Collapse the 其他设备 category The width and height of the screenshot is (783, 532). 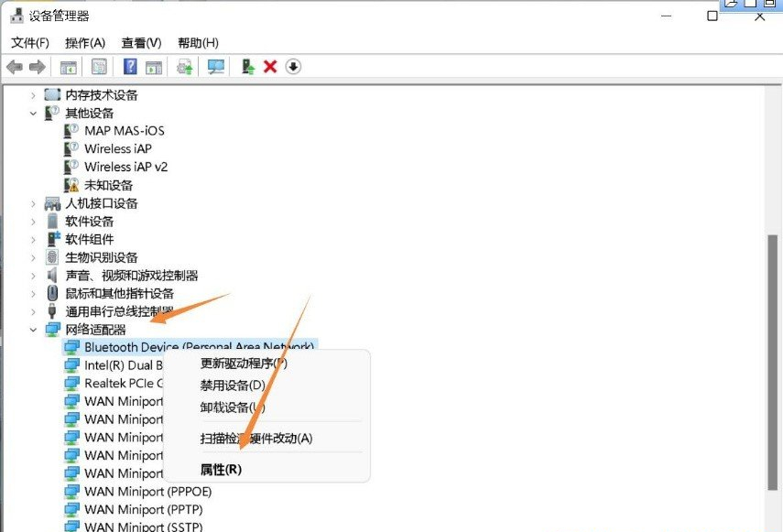pos(33,113)
